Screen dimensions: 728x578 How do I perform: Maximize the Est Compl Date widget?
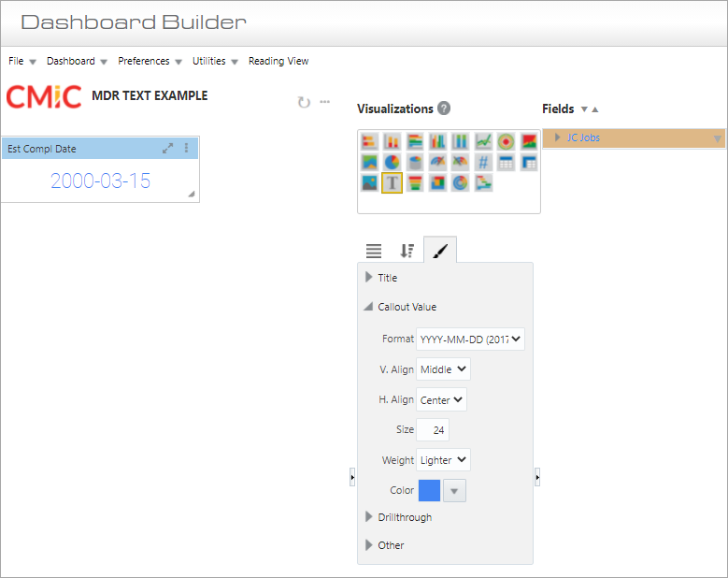pyautogui.click(x=167, y=148)
